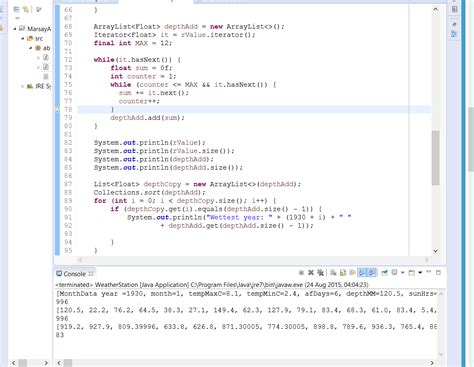Image resolution: width=474 pixels, height=367 pixels.
Task: Remove all terminated launches via the double X icon
Action: (320, 273)
